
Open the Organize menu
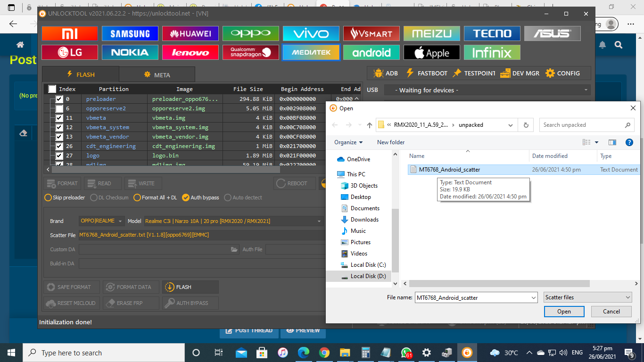[x=348, y=142]
